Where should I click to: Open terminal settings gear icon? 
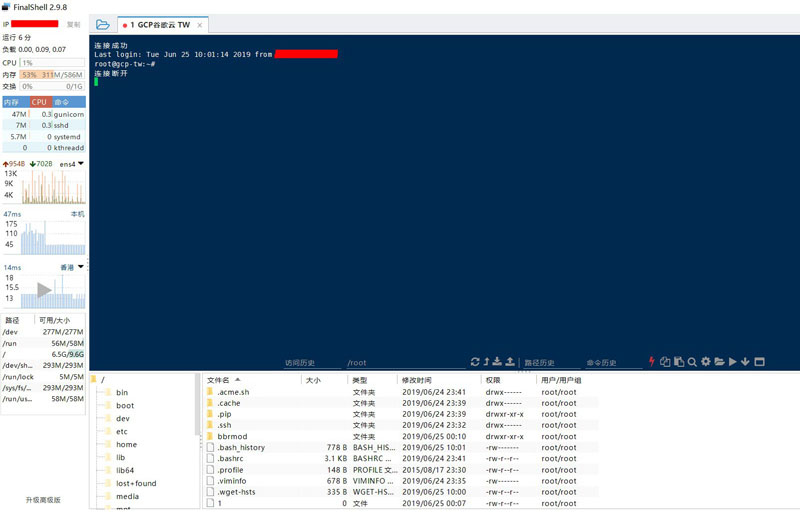[x=706, y=362]
